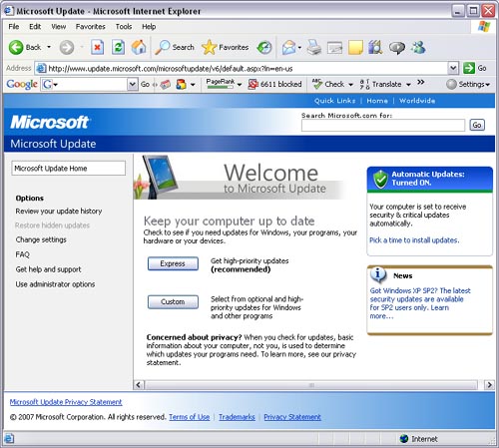This screenshot has width=499, height=448.
Task: Click the Search Microsoft.com input field
Action: click(383, 126)
